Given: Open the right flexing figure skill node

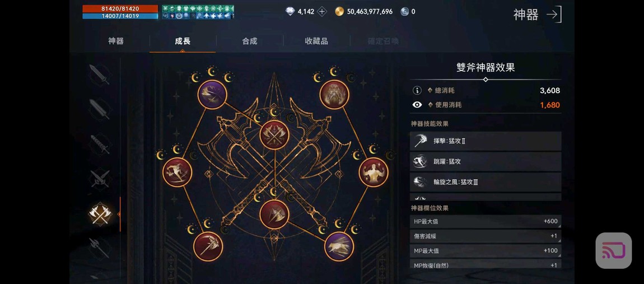Looking at the screenshot, I should pyautogui.click(x=374, y=172).
